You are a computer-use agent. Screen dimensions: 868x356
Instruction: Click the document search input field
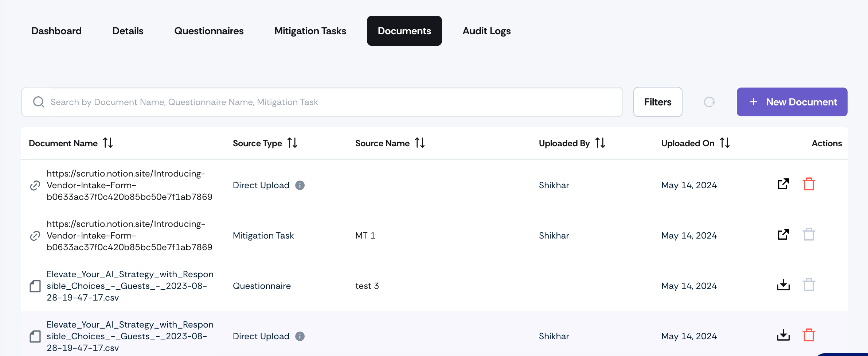click(x=322, y=102)
